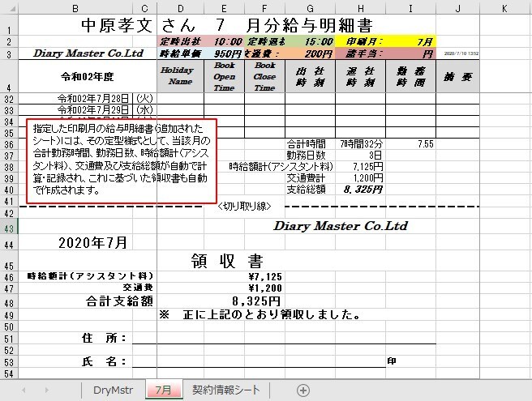The width and height of the screenshot is (532, 401).
Task: Select column B header
Action: coord(75,8)
